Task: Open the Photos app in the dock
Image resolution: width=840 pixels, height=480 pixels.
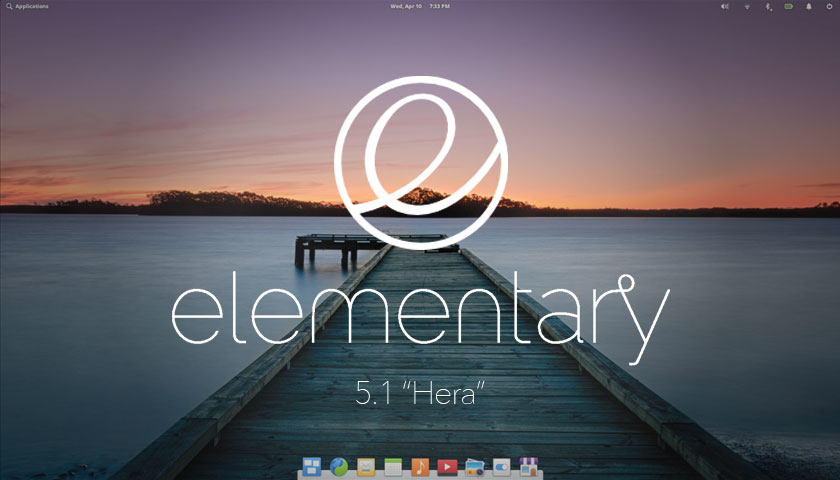Action: click(475, 467)
